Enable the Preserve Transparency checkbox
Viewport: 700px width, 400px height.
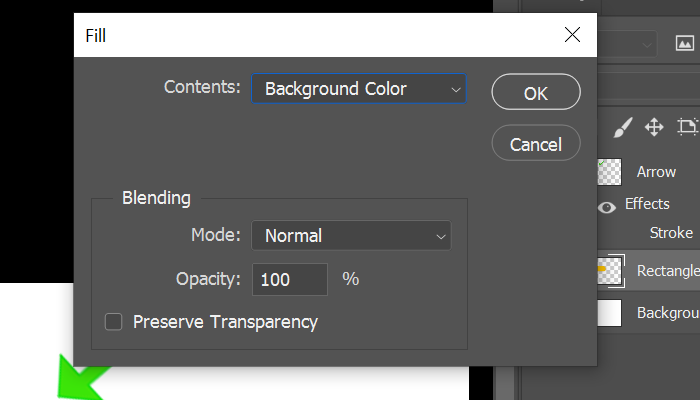coord(113,322)
